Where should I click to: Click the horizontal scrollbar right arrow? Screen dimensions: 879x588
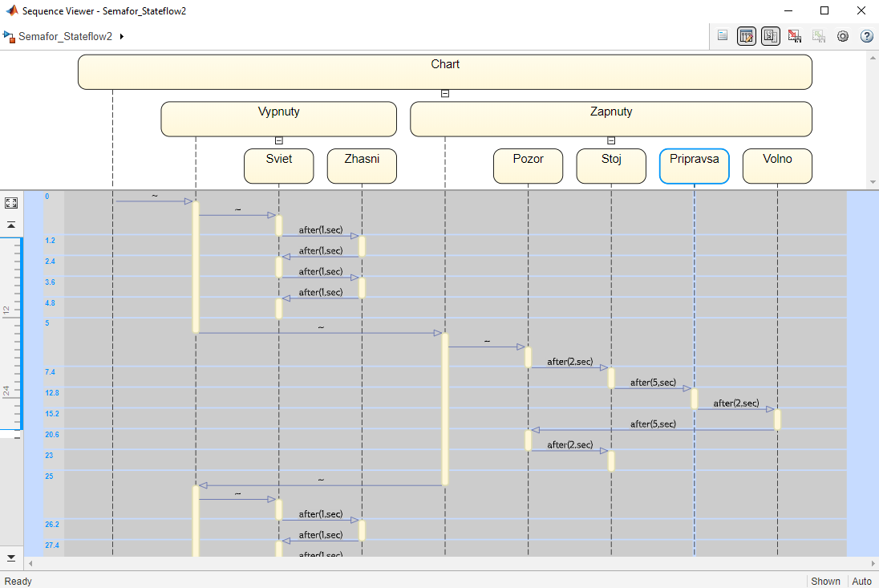coord(873,563)
